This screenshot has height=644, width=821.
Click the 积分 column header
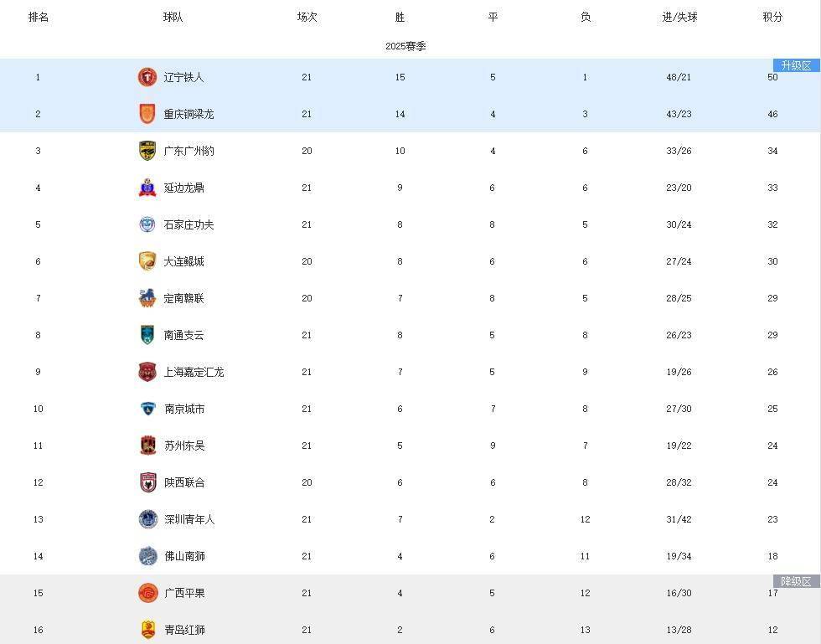click(x=772, y=17)
